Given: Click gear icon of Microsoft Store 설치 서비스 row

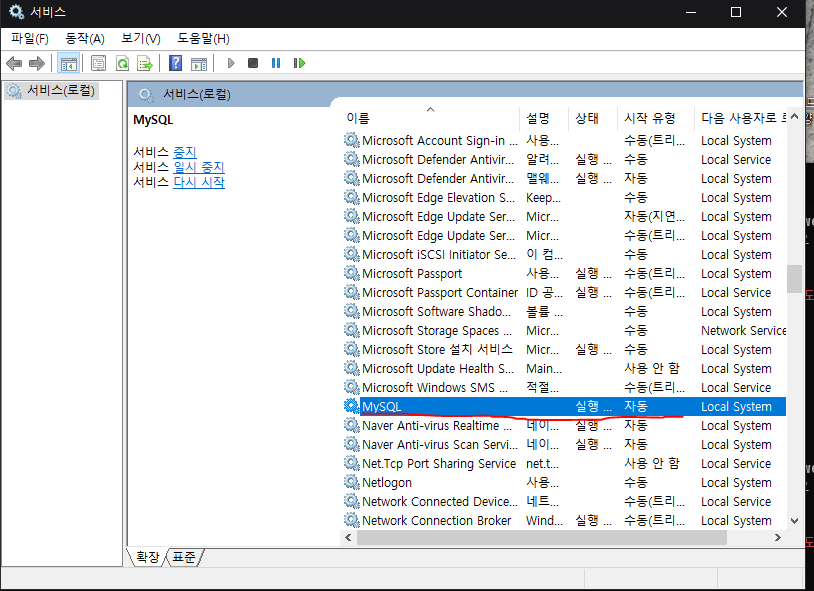Looking at the screenshot, I should (351, 349).
